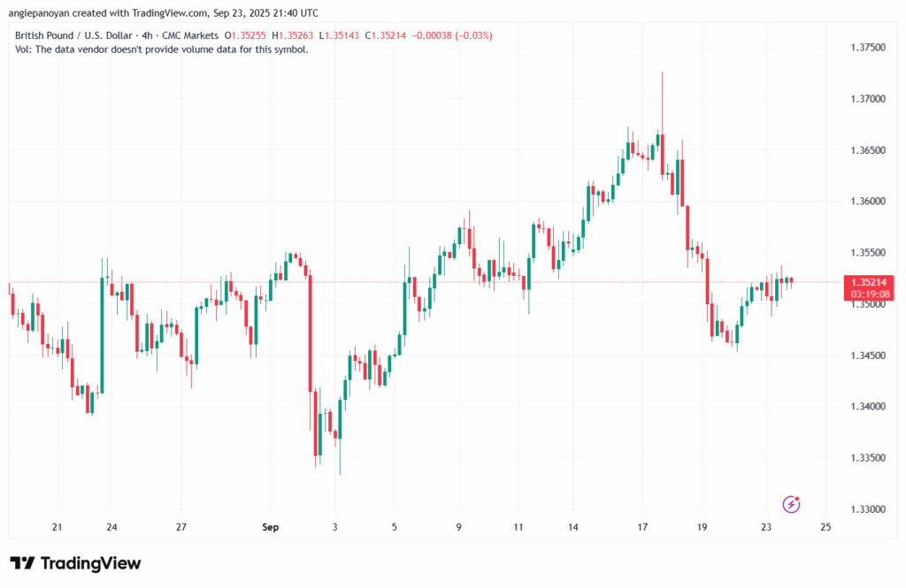Click the CMC Markets source label
This screenshot has width=906, height=588.
click(191, 35)
